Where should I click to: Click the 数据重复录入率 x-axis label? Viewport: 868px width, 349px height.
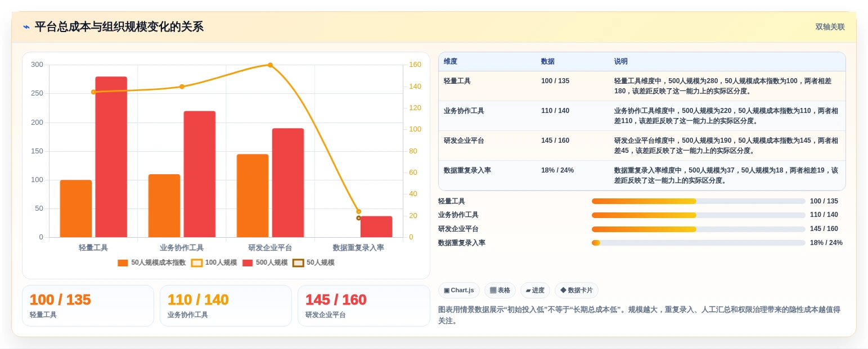click(x=358, y=248)
